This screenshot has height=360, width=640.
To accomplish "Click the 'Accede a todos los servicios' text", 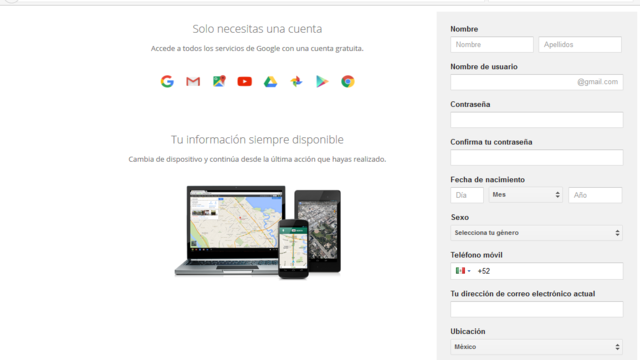I will click(x=257, y=48).
